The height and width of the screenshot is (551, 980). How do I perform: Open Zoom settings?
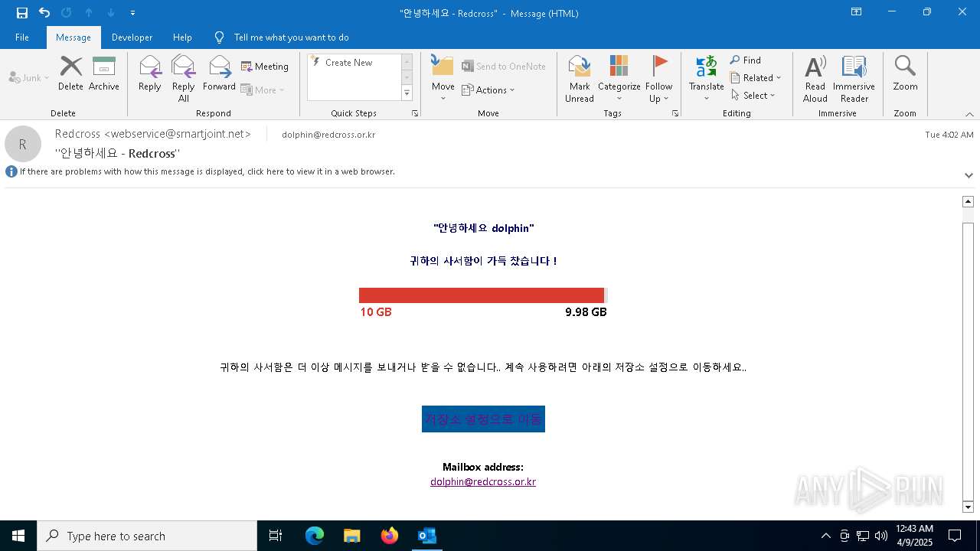905,73
